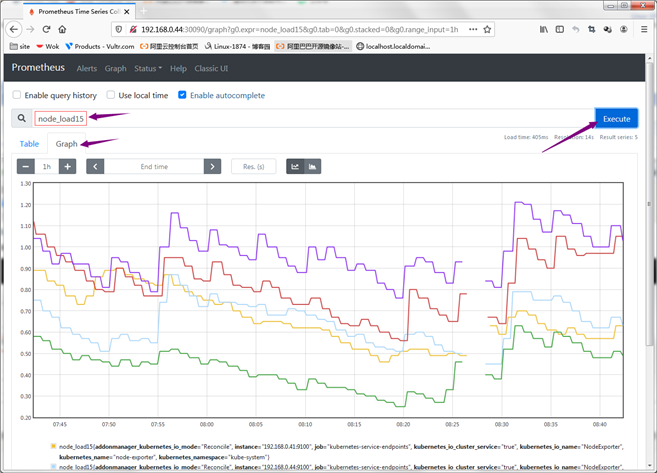Open the Linux-1874 bookmark
This screenshot has width=657, height=473.
point(237,47)
